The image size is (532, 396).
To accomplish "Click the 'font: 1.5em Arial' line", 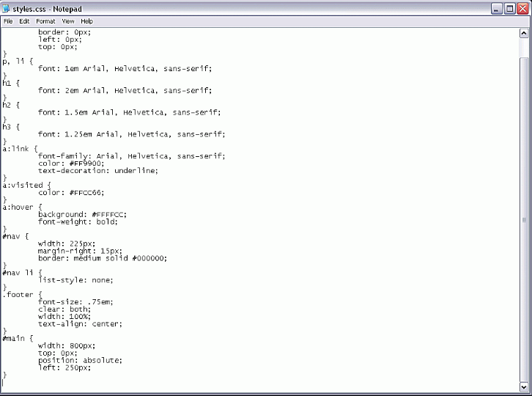I will [129, 112].
